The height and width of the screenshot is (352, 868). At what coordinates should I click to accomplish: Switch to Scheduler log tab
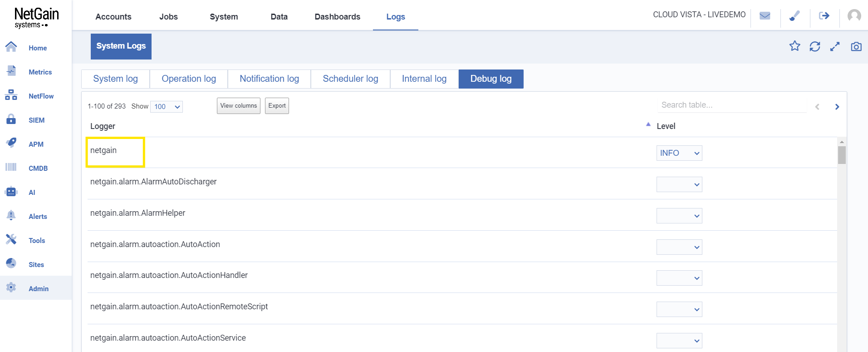pyautogui.click(x=350, y=79)
